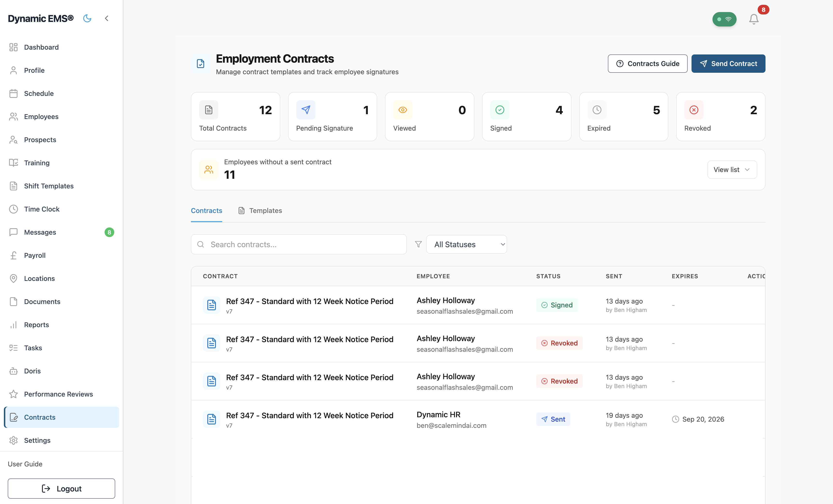Viewport: 833px width, 504px height.
Task: Click the Performance Reviews star icon
Action: point(13,394)
